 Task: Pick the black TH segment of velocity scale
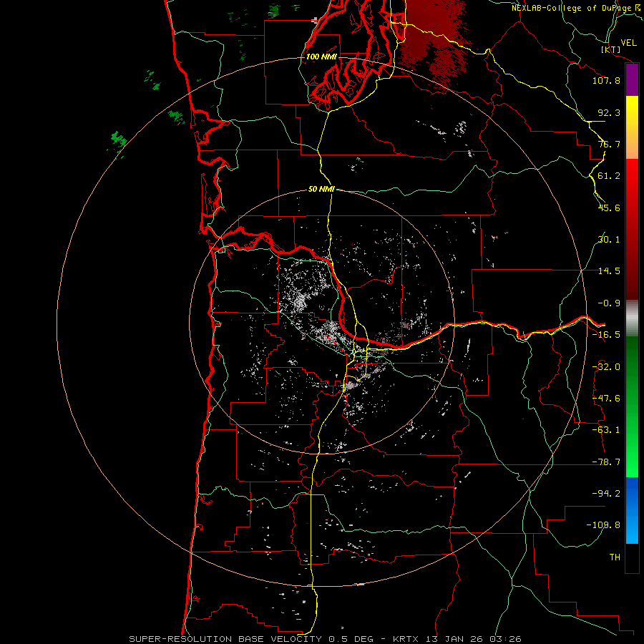pos(632,557)
